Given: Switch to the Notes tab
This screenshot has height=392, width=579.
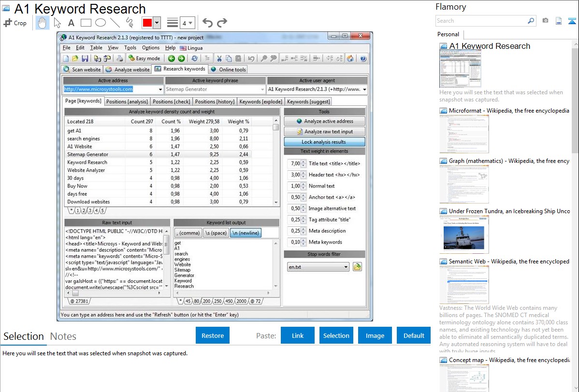Looking at the screenshot, I should 63,336.
